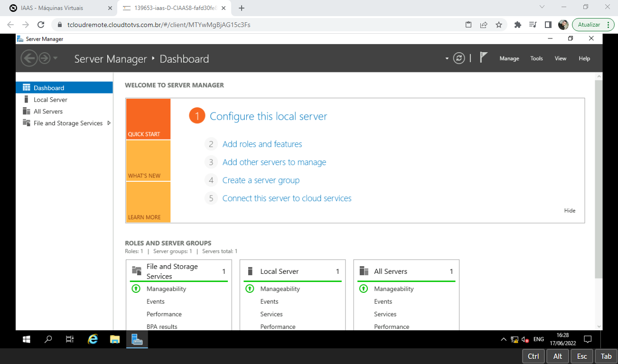Click Manageability status icon in Local Server tile
Viewport: 618px width, 364px height.
pyautogui.click(x=250, y=289)
